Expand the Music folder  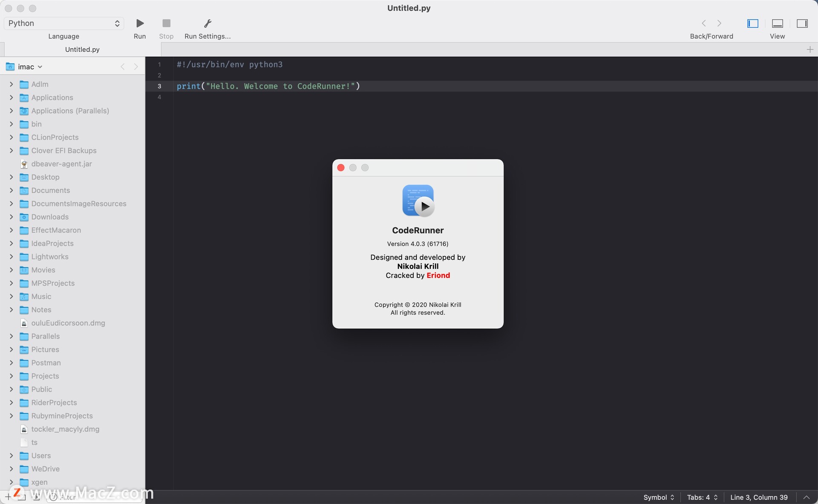tap(12, 296)
